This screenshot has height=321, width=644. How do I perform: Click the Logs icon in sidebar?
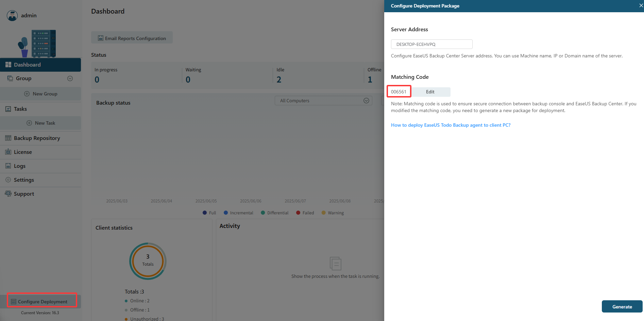pyautogui.click(x=8, y=166)
